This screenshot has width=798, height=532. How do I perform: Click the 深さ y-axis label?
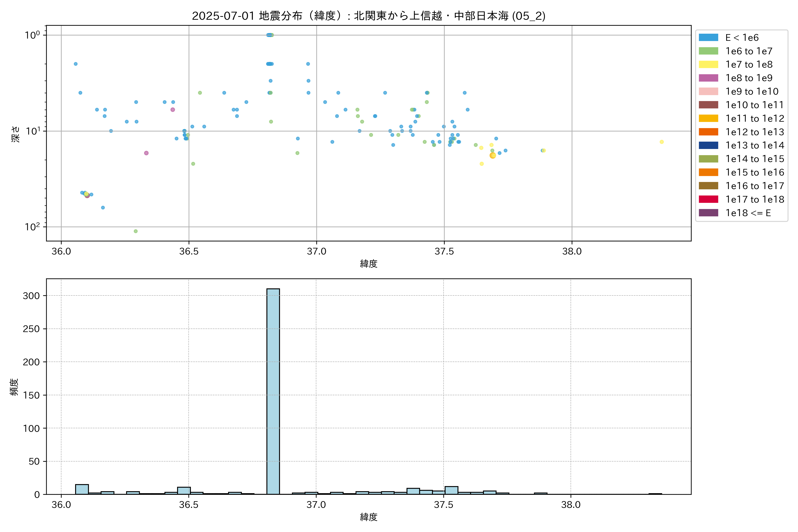point(16,134)
